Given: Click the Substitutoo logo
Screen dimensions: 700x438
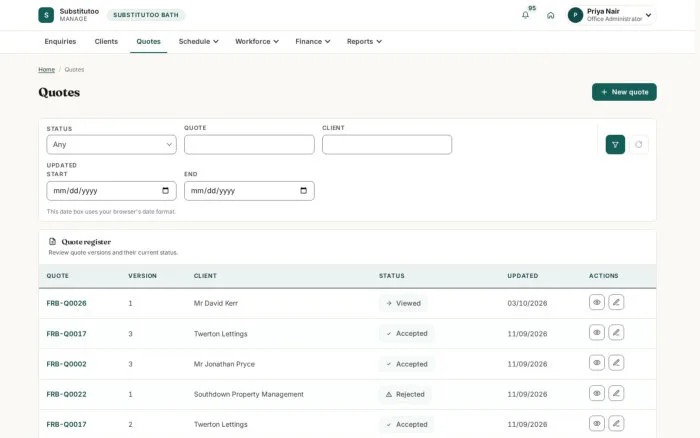Looking at the screenshot, I should 46,15.
